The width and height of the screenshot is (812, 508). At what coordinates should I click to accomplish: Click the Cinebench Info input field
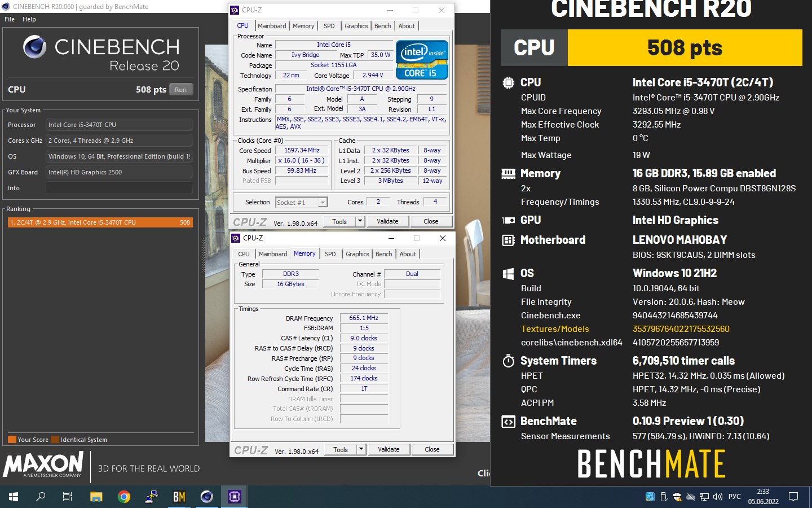coord(119,188)
